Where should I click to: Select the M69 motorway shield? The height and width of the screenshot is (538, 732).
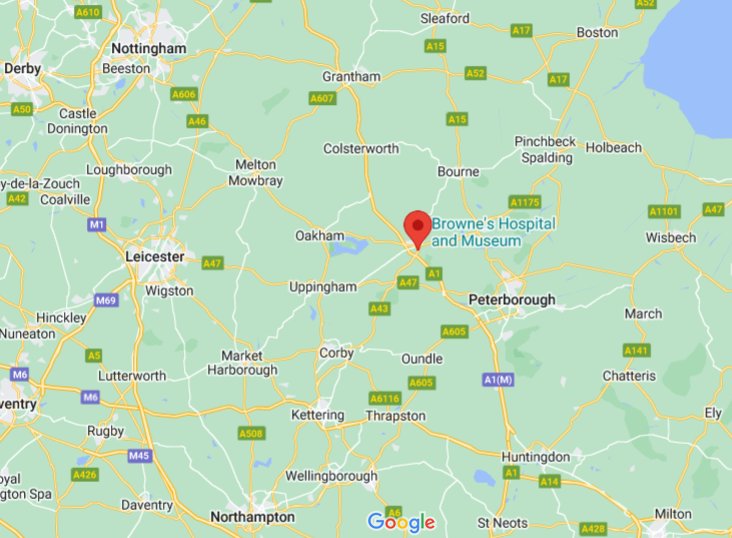click(x=106, y=300)
